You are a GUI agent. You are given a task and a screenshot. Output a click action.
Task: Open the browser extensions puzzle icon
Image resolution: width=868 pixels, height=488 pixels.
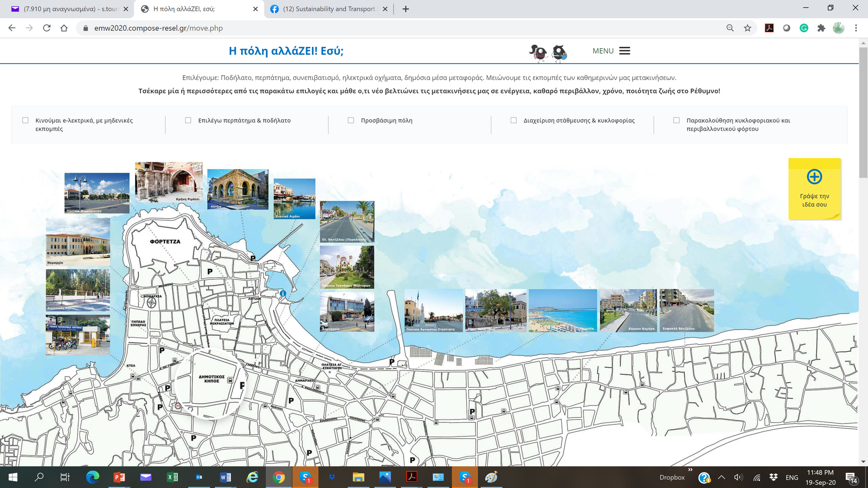[821, 28]
